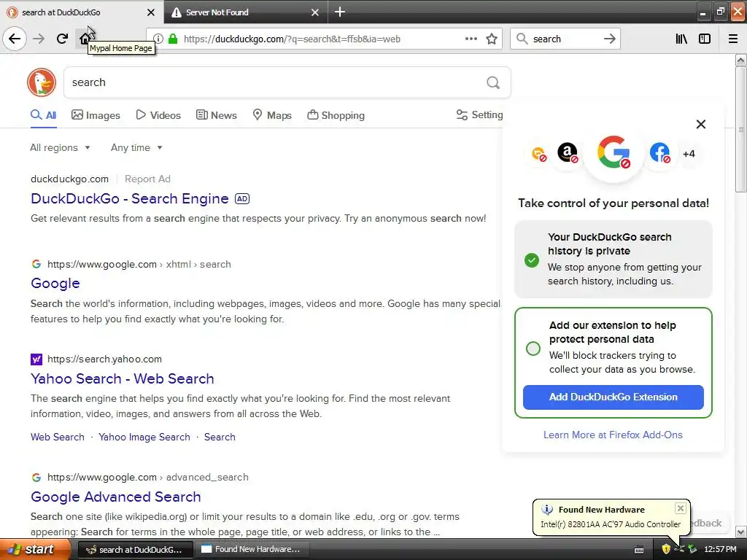Click the 12:57 PM taskbar clock
Screen dimensions: 747x560
pyautogui.click(x=720, y=550)
